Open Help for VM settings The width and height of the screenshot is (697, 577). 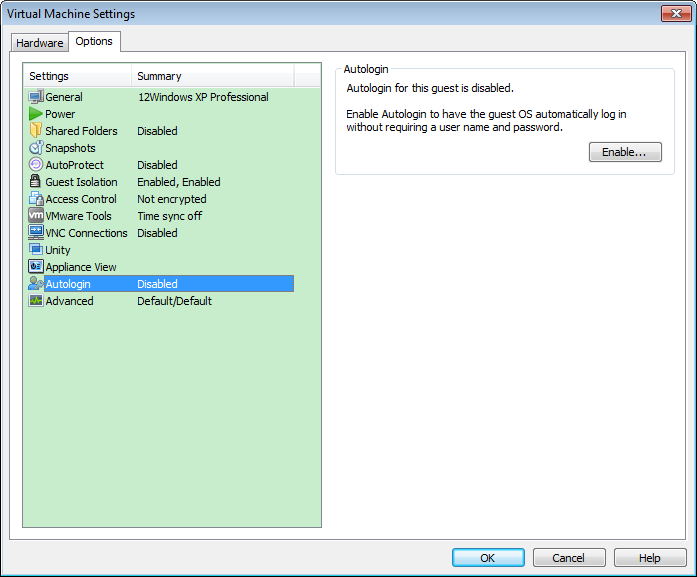tap(650, 558)
